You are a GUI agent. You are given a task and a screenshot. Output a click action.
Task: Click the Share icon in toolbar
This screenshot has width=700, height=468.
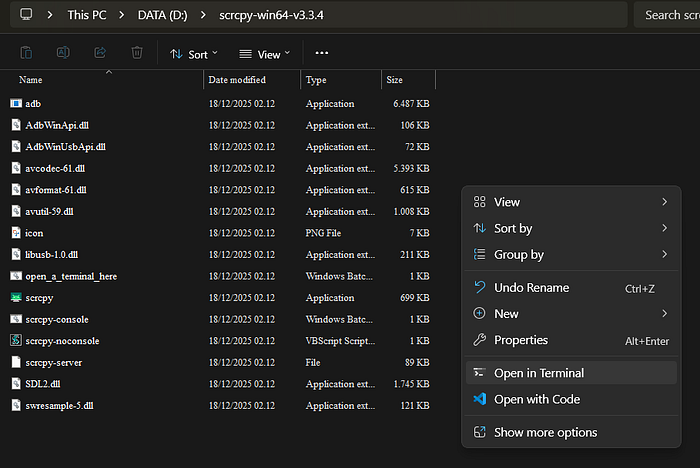[100, 53]
